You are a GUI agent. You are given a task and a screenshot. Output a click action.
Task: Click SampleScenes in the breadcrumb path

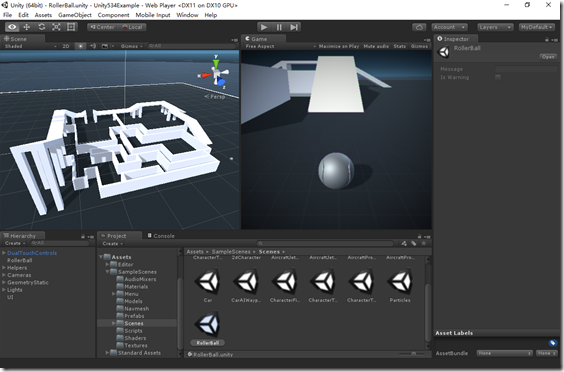231,252
